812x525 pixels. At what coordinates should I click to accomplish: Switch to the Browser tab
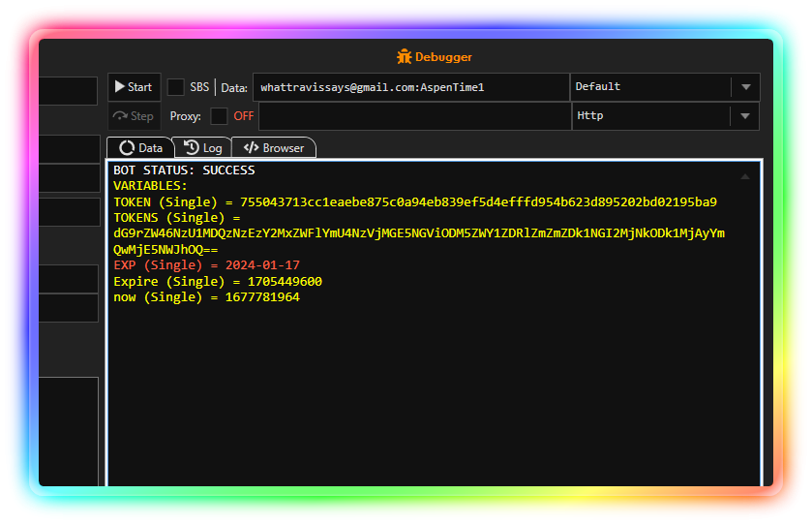(x=274, y=147)
